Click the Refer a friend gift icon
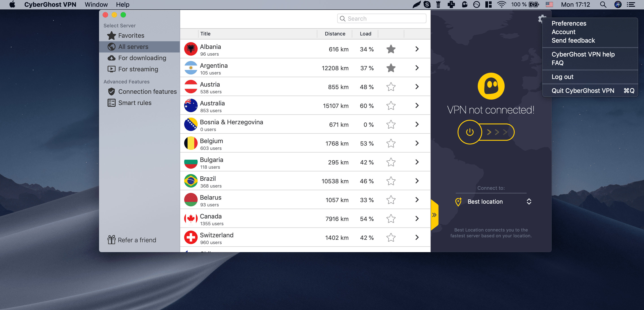Screen dimensions: 644x310 coord(112,240)
